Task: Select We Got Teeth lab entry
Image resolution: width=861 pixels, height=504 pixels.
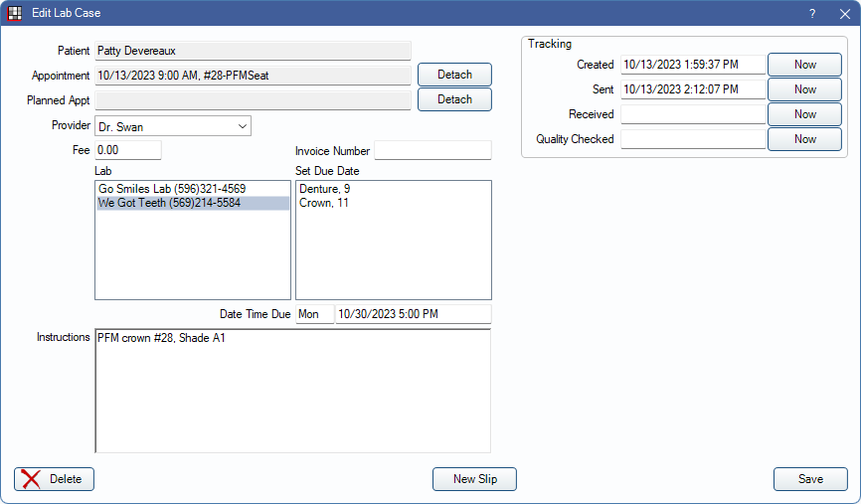Action: coord(169,203)
